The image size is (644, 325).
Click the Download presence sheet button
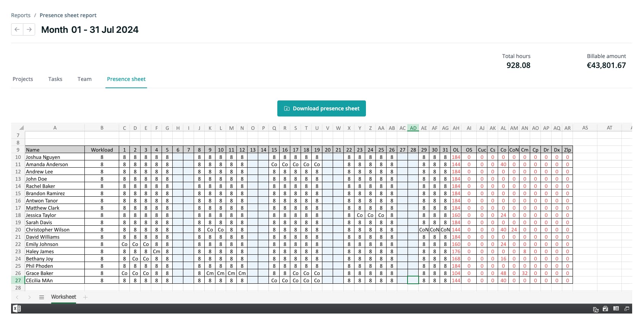pyautogui.click(x=322, y=108)
